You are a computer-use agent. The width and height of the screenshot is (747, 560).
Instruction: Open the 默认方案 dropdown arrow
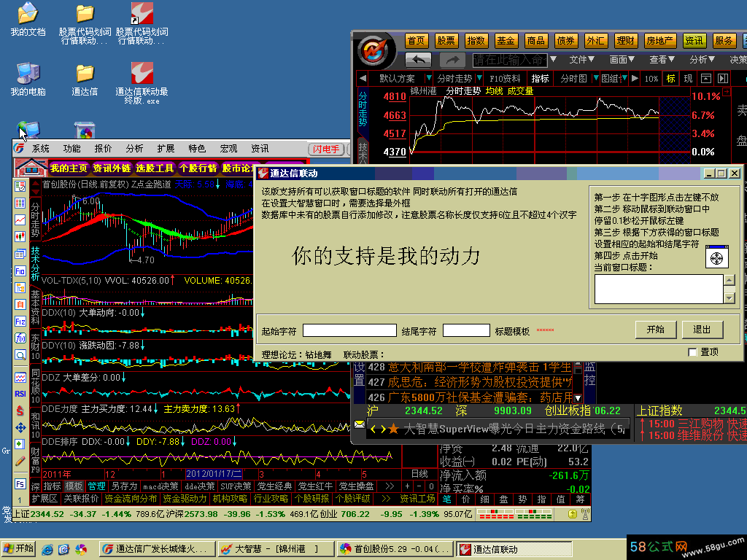[429, 77]
